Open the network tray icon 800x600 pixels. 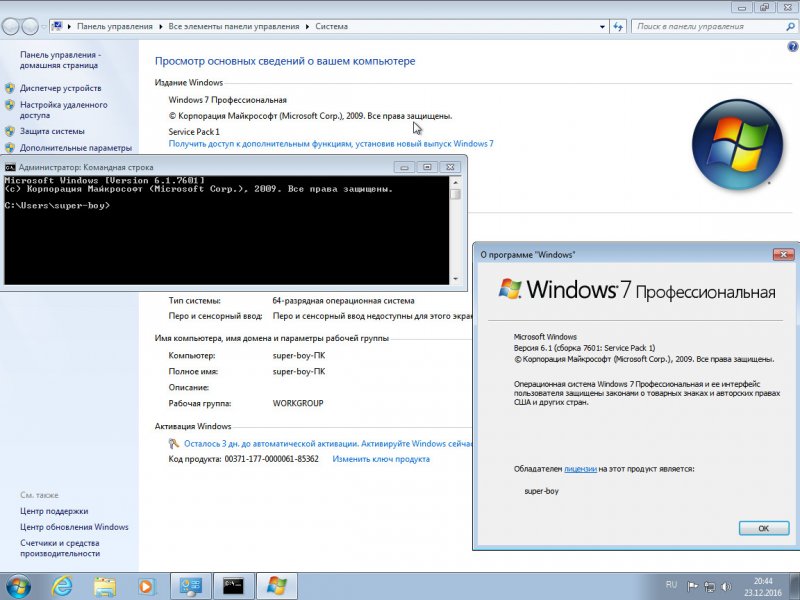click(x=710, y=586)
